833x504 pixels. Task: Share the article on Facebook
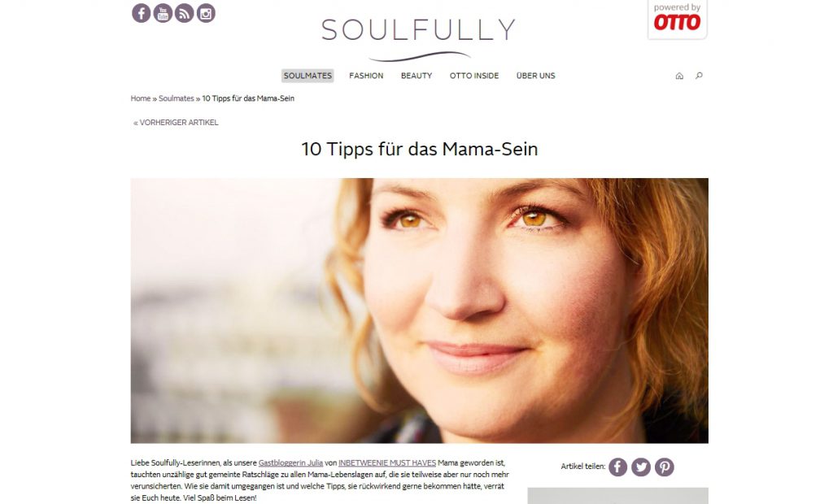[618, 467]
